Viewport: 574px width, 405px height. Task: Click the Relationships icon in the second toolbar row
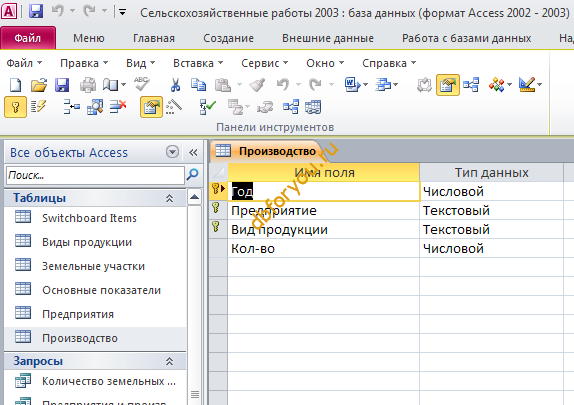[291, 107]
